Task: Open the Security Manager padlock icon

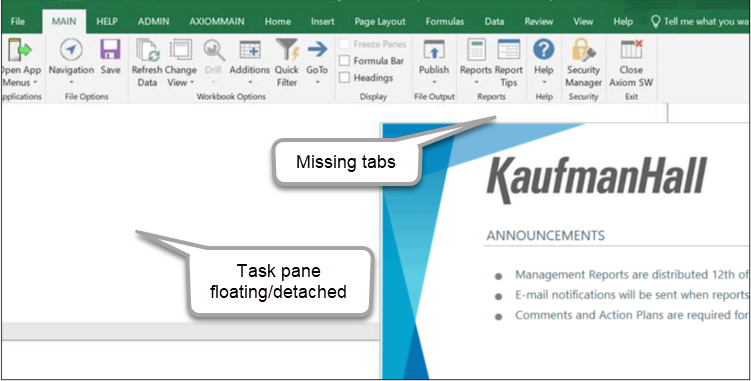Action: [x=583, y=50]
